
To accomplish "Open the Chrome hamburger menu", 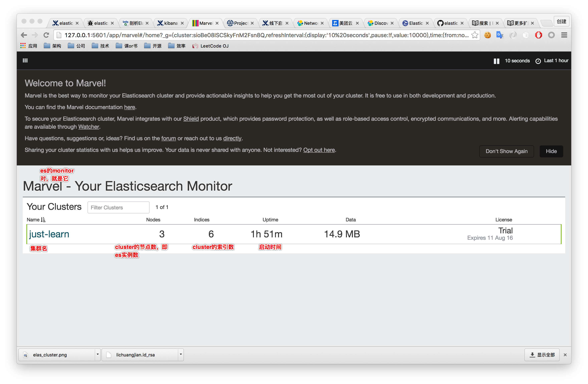I will (x=564, y=35).
